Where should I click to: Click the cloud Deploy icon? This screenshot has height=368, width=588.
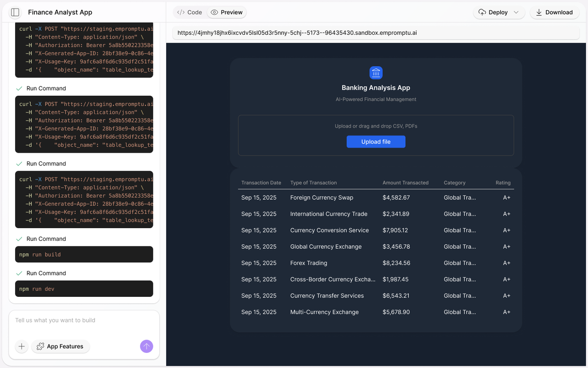pyautogui.click(x=482, y=12)
